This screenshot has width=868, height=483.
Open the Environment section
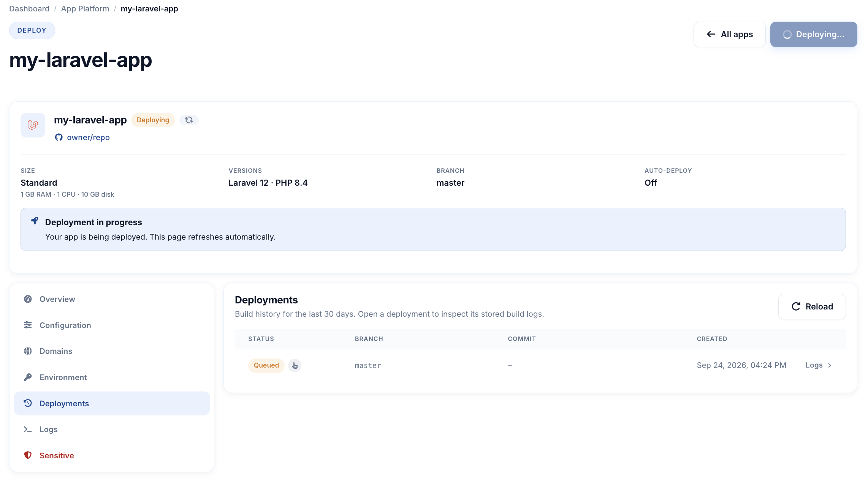click(112, 377)
